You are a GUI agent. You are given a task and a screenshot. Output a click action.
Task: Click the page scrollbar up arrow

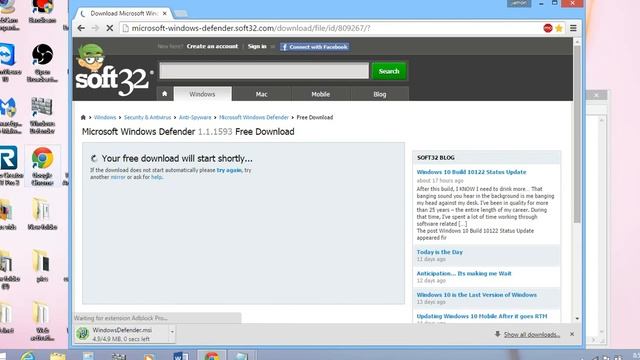pyautogui.click(x=577, y=42)
